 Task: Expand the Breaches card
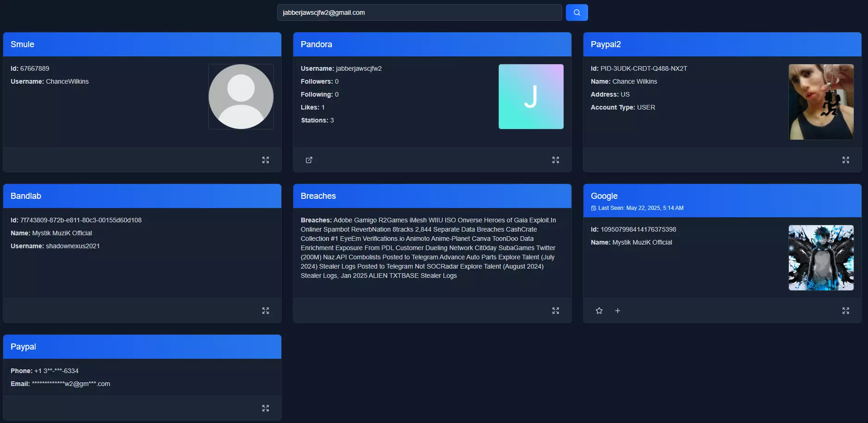556,311
